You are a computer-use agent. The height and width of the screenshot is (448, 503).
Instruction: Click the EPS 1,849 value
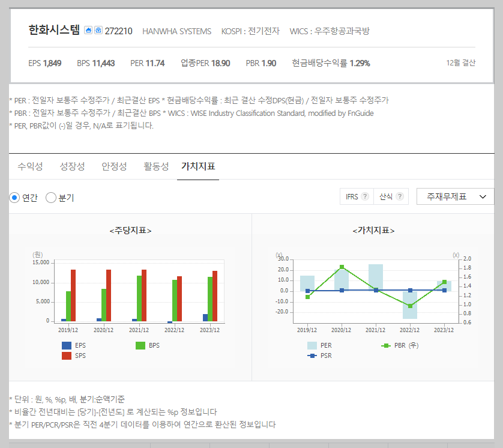pyautogui.click(x=45, y=63)
